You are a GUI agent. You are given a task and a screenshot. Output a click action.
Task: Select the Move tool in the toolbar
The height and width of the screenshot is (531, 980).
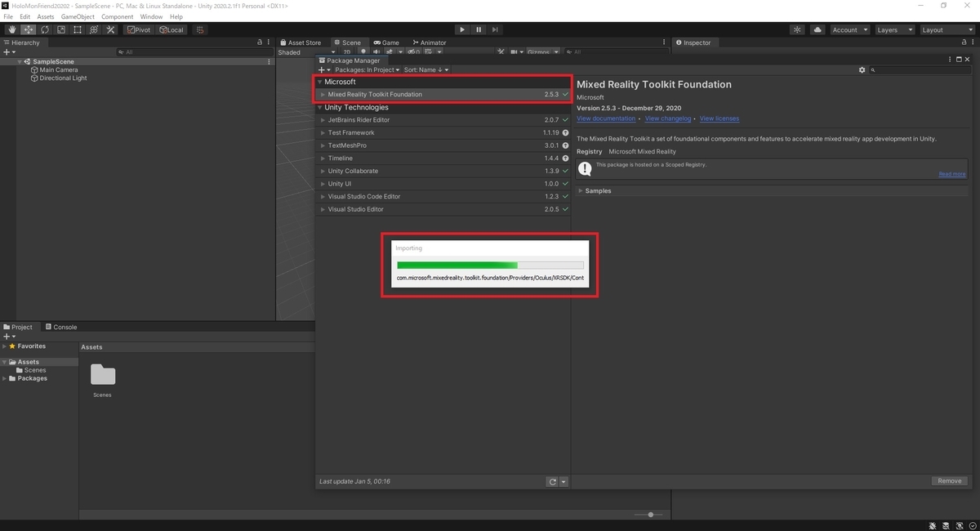click(x=29, y=29)
